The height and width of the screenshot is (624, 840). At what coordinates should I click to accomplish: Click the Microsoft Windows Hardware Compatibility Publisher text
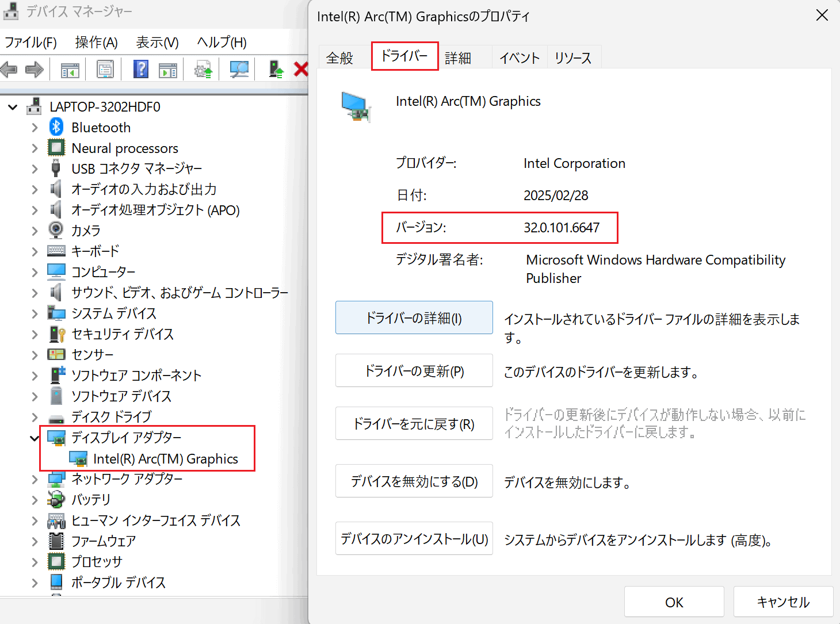pos(655,269)
